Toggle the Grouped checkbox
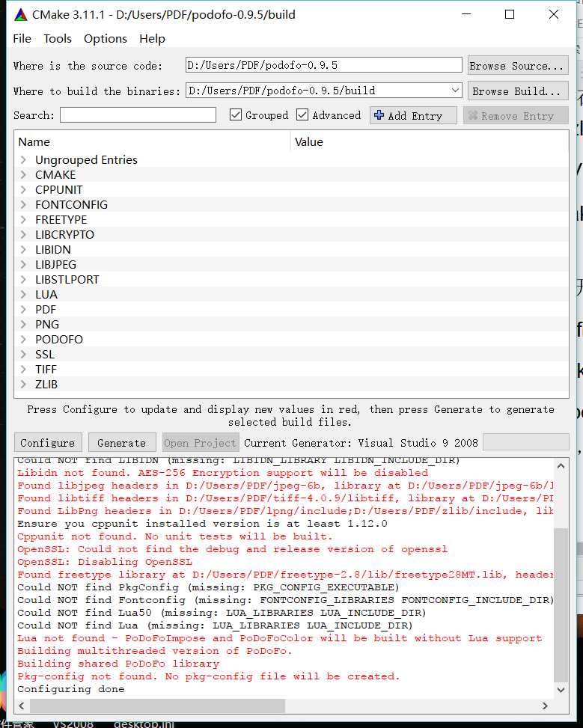The image size is (583, 728). tap(236, 114)
